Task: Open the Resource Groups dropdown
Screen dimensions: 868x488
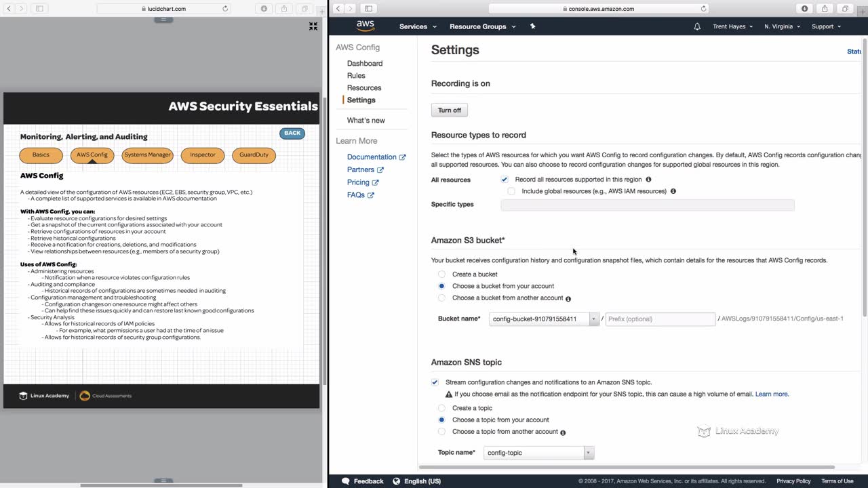Action: [x=482, y=26]
